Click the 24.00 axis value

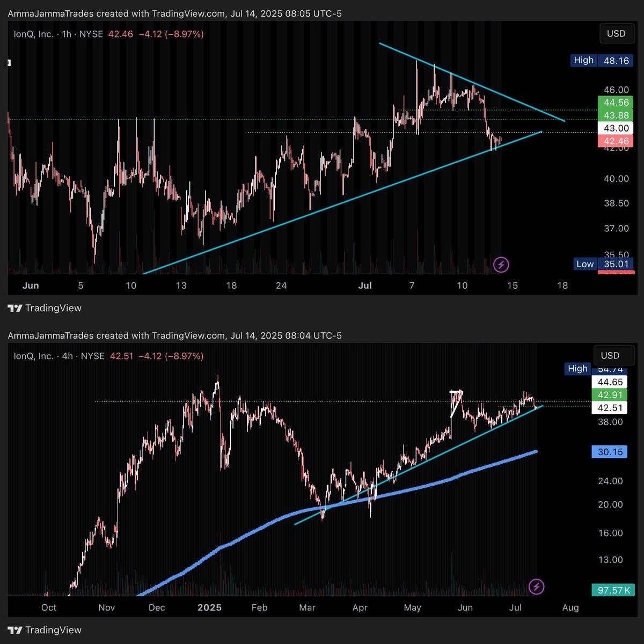610,481
